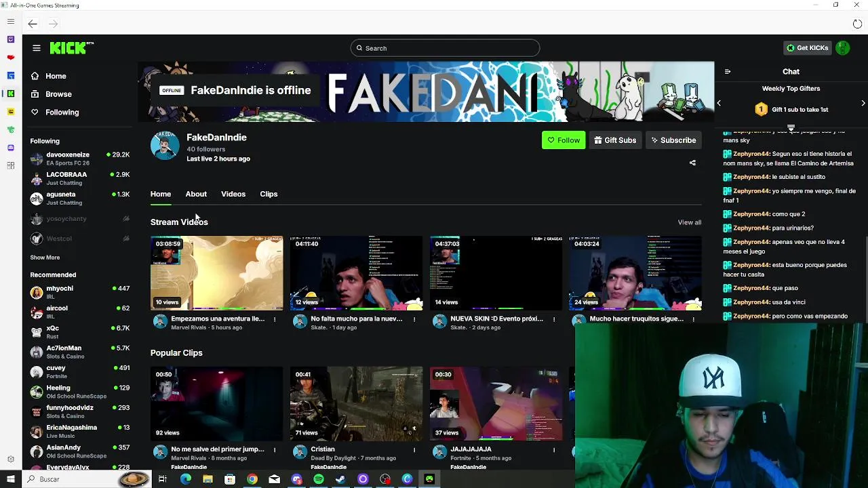
Task: Click the Kick search field
Action: (x=445, y=48)
